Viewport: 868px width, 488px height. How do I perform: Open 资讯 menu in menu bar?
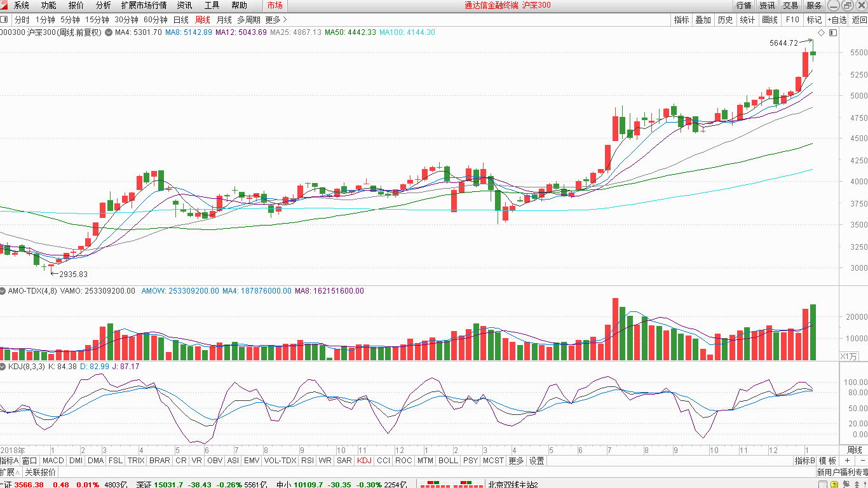click(x=185, y=5)
